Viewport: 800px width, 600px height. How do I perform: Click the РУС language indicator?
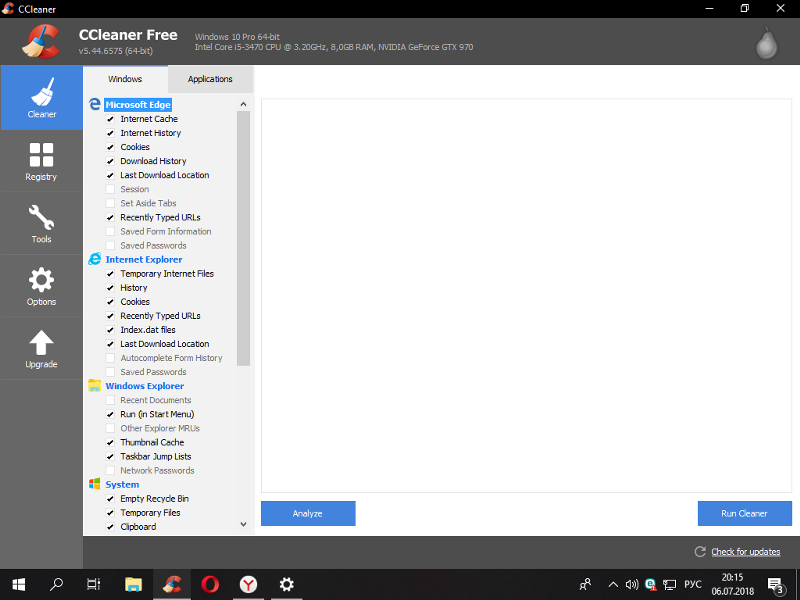(692, 585)
